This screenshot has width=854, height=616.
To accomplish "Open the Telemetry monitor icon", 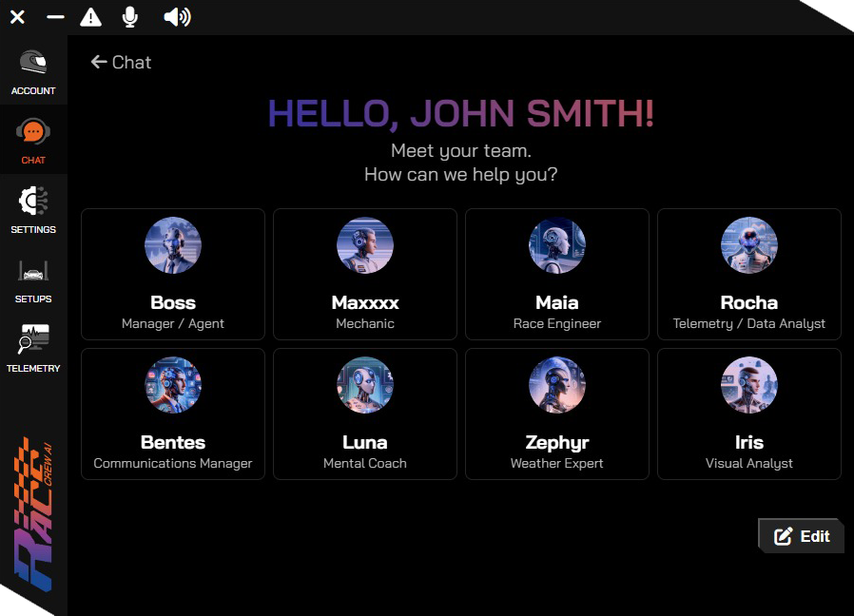I will [33, 340].
